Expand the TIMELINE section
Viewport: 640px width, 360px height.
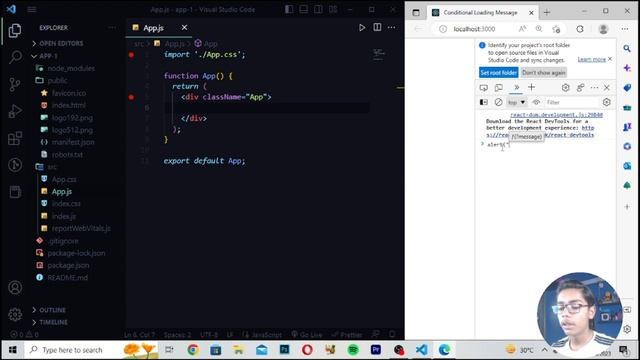53,322
